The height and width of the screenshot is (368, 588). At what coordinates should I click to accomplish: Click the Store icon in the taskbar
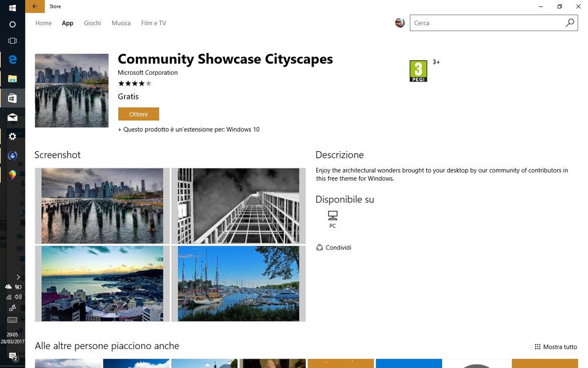click(x=12, y=98)
